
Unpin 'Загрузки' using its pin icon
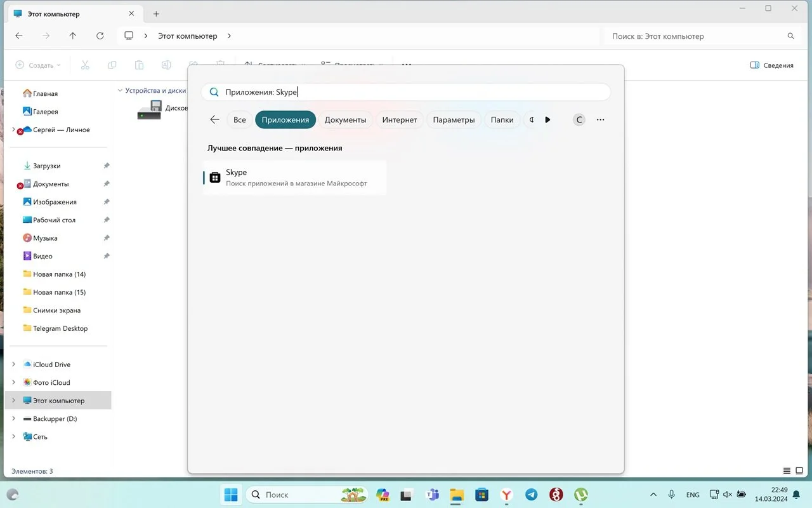point(107,166)
